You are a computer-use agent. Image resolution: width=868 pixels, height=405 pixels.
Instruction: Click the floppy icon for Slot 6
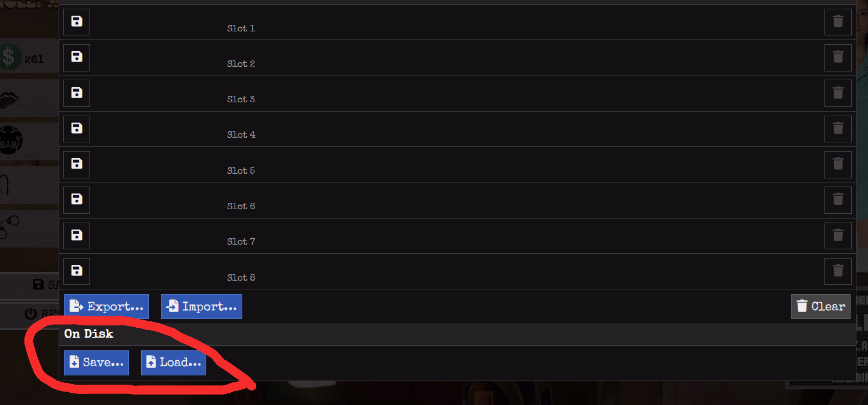coord(77,200)
